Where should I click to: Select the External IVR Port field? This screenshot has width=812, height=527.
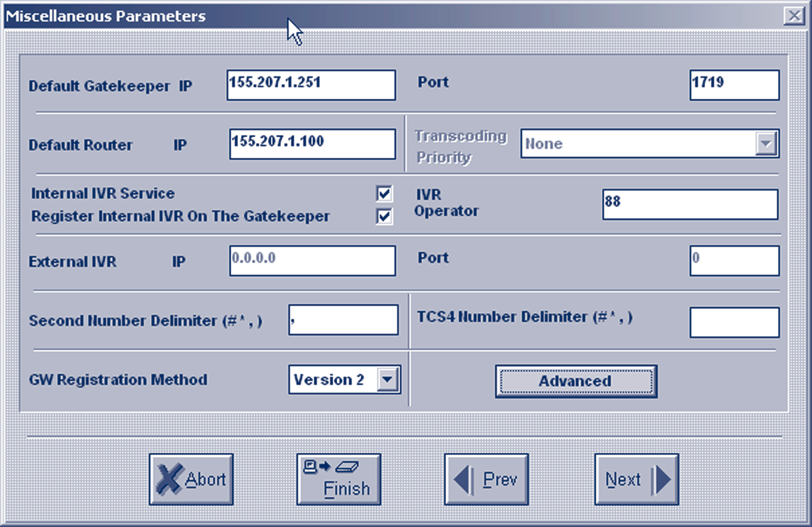pos(734,261)
